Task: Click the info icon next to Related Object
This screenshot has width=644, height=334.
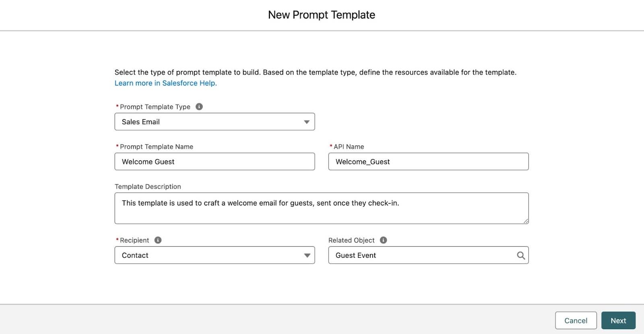Action: (383, 240)
